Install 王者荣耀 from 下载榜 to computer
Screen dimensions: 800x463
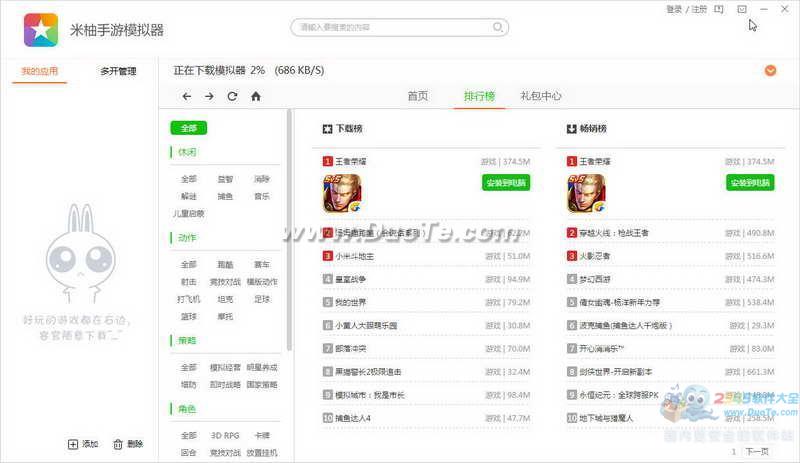(x=506, y=183)
